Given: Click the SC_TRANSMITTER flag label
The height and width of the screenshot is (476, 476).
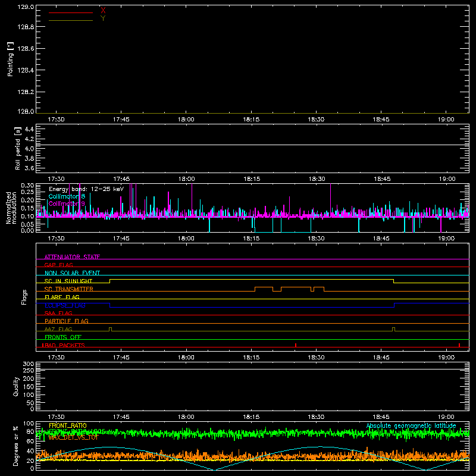Looking at the screenshot, I should point(68,289).
